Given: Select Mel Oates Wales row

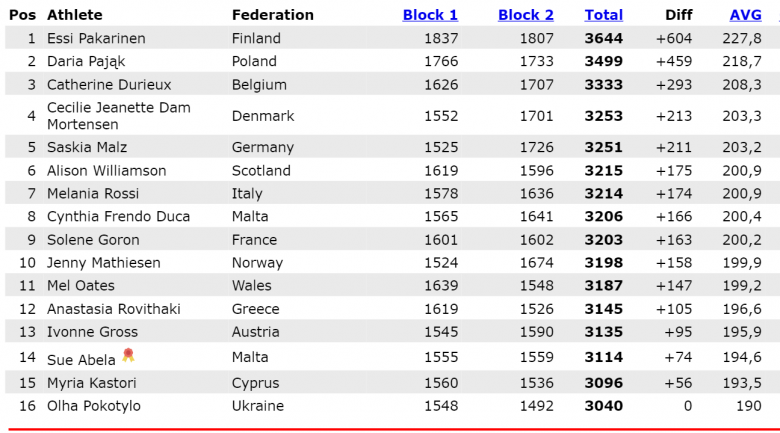Looking at the screenshot, I should pyautogui.click(x=390, y=286).
